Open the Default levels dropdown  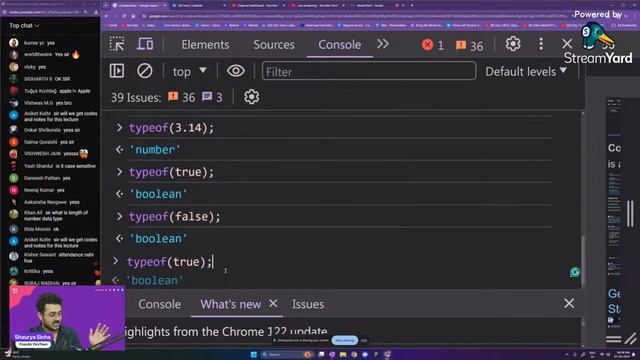click(x=526, y=71)
